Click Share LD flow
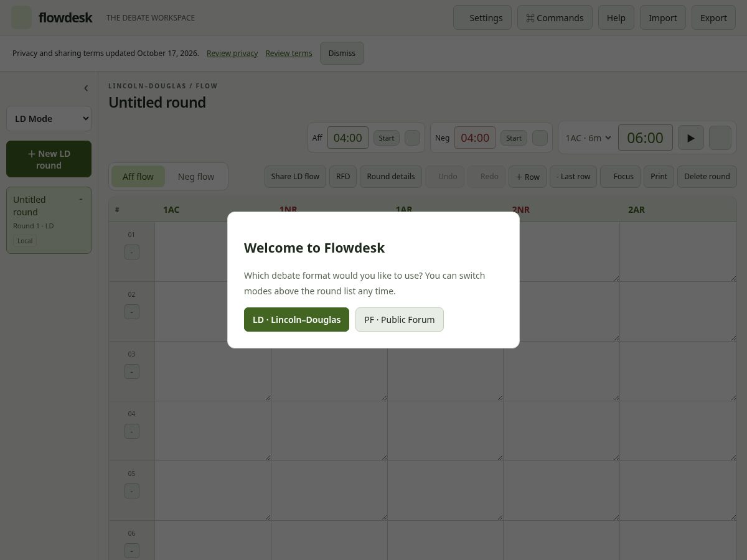The width and height of the screenshot is (747, 560). click(295, 177)
